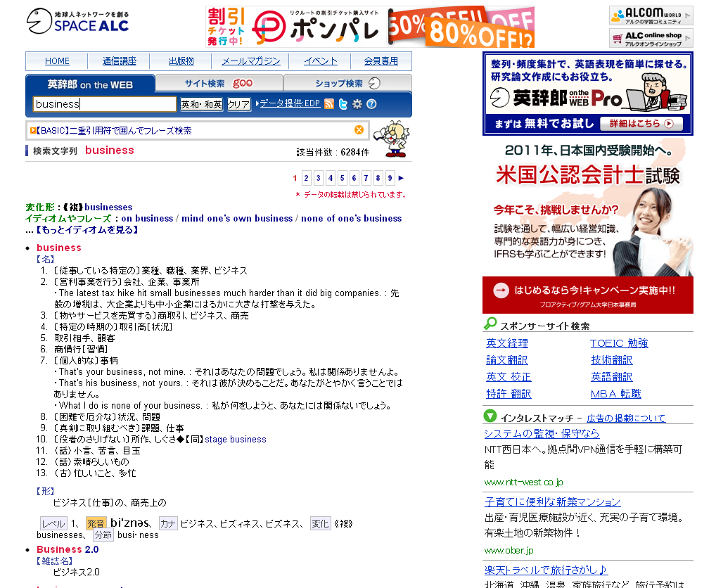Close the BASIC tip with orange X
This screenshot has height=588, width=716.
pos(359,130)
